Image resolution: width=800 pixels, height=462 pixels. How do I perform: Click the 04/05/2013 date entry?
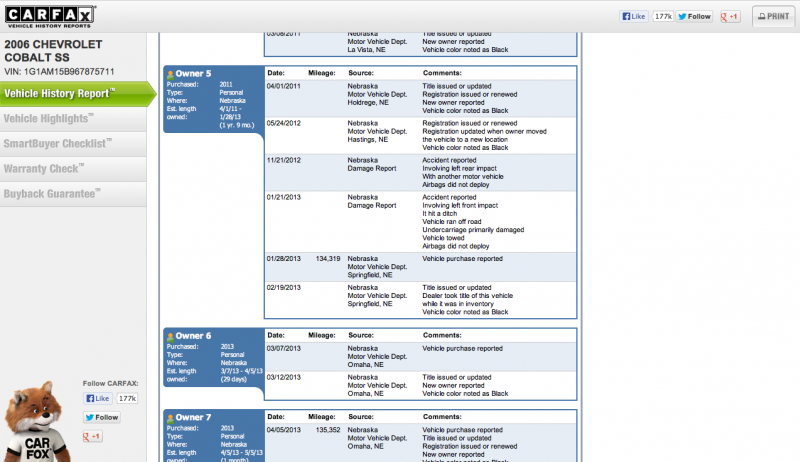coord(284,430)
